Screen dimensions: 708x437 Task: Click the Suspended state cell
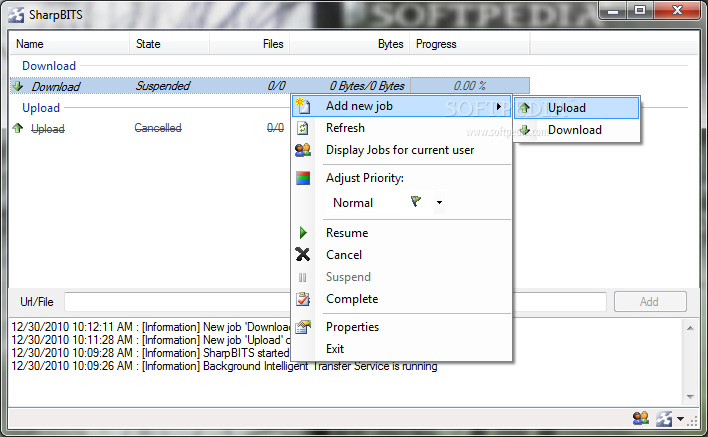163,86
